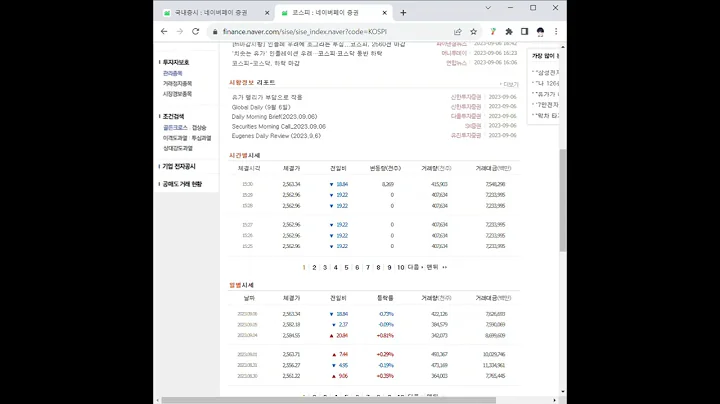The image size is (720, 404).
Task: Click the 일별시세 거래량 493,367
Action: pyautogui.click(x=439, y=354)
